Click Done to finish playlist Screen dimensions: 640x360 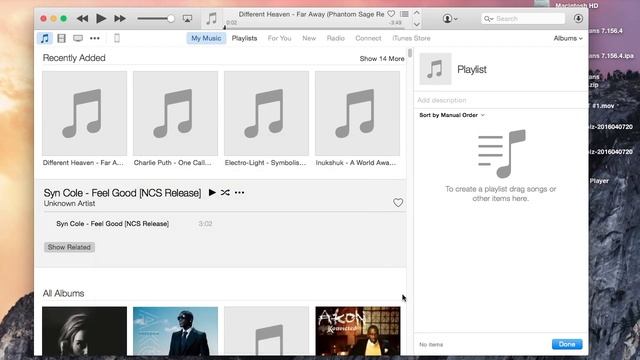tap(567, 344)
